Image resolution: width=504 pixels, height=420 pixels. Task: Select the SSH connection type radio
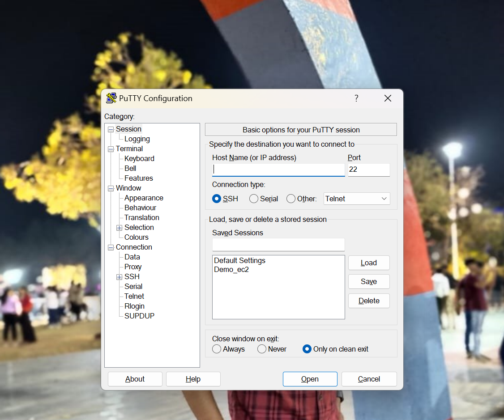click(217, 199)
